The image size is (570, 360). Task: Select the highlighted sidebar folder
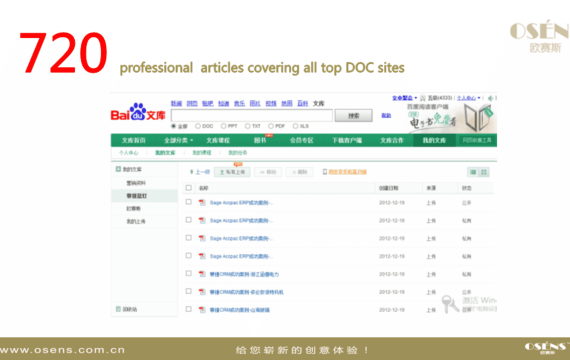click(145, 196)
